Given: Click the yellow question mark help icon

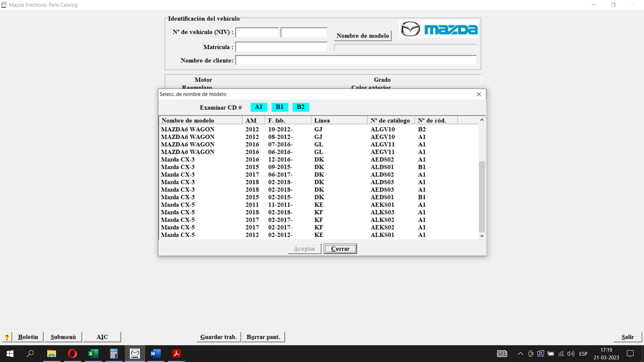Looking at the screenshot, I should coord(7,337).
